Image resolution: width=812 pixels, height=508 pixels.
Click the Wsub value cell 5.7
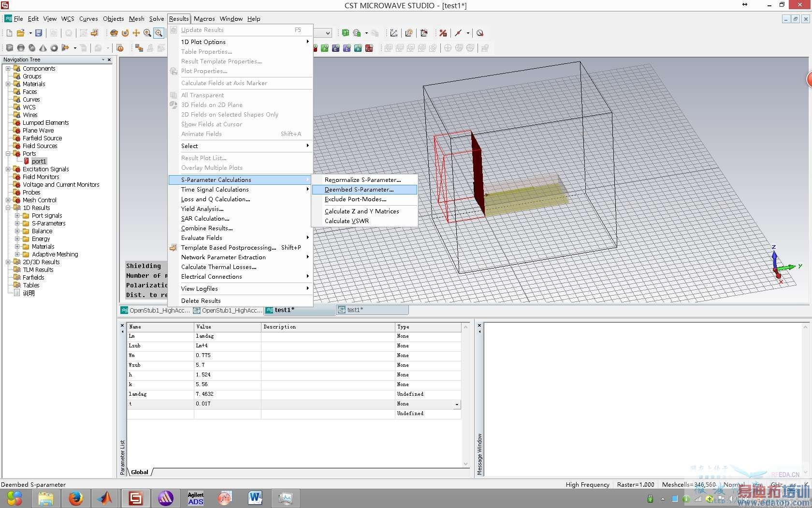pos(228,365)
